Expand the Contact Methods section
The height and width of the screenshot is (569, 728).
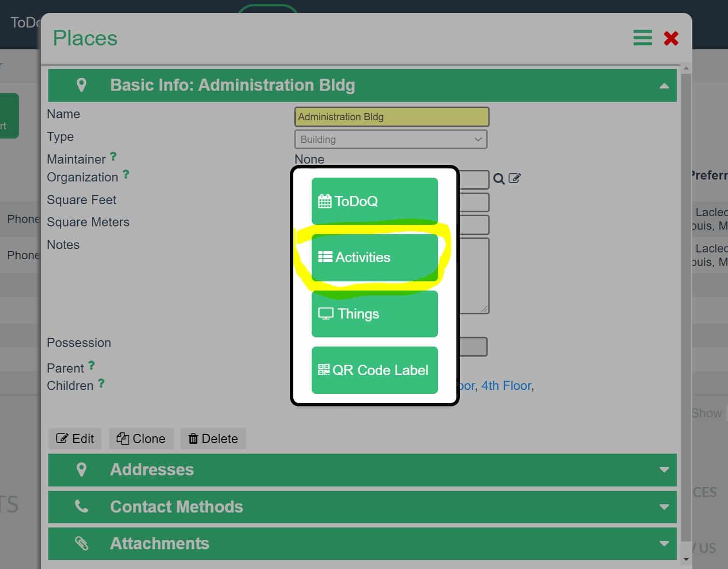coord(362,507)
